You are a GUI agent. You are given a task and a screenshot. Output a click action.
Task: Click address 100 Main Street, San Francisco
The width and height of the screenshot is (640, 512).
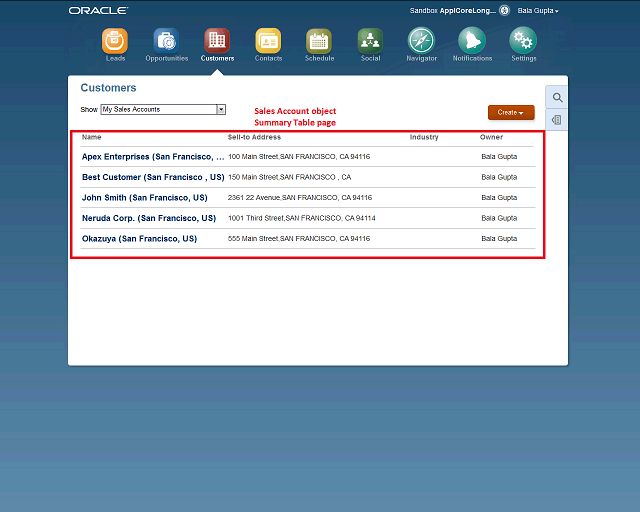pyautogui.click(x=299, y=157)
